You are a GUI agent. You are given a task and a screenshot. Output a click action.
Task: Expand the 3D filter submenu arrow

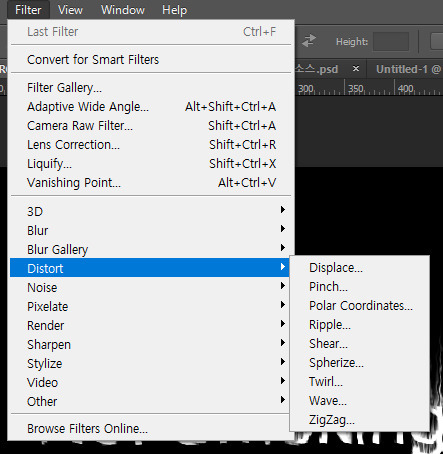283,210
